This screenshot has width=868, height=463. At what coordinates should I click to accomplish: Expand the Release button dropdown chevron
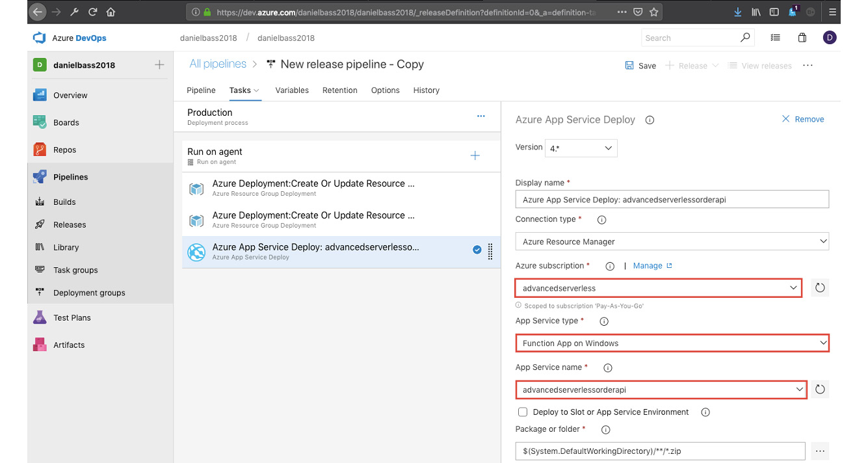click(x=715, y=66)
